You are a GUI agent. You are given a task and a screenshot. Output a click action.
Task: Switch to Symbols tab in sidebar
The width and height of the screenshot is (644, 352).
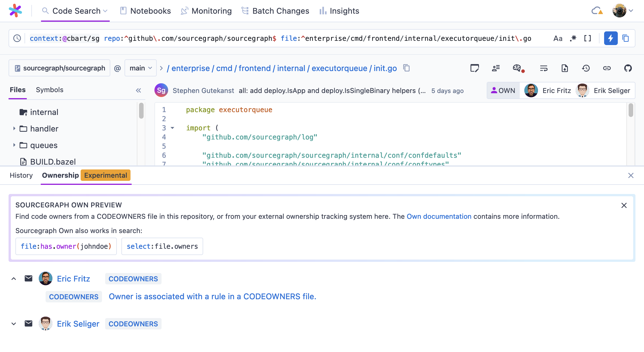pos(50,90)
